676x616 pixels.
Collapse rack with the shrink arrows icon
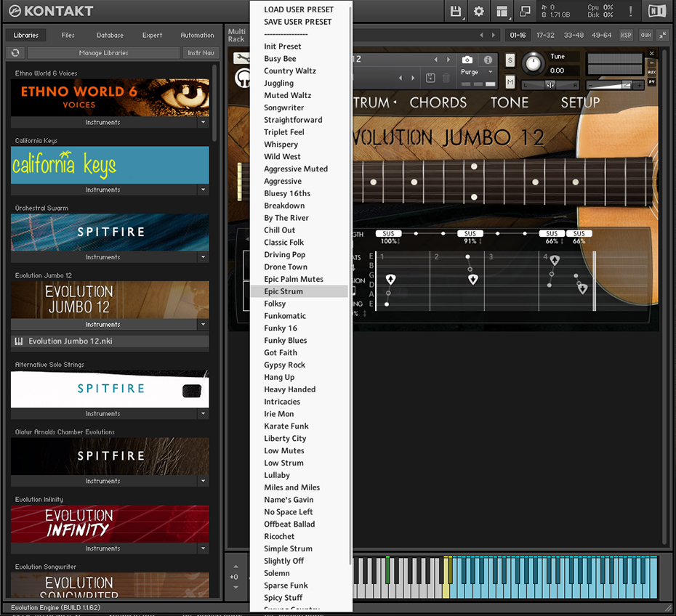point(662,36)
